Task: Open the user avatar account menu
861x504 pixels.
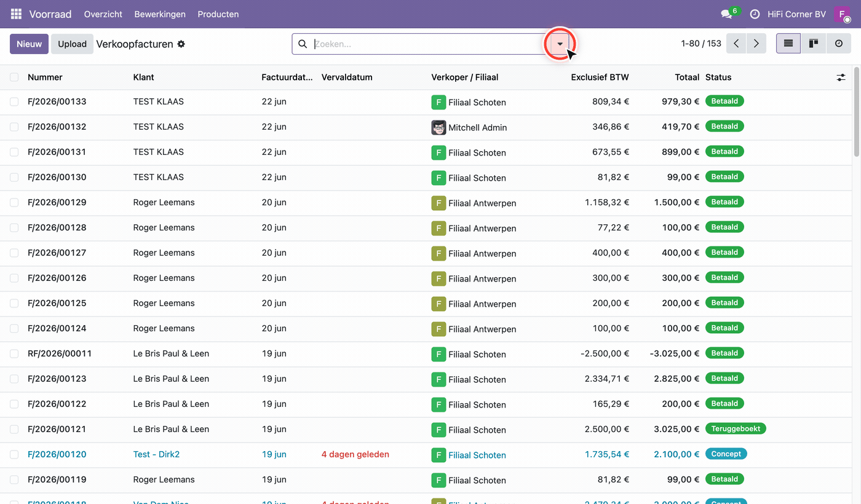Action: tap(842, 14)
